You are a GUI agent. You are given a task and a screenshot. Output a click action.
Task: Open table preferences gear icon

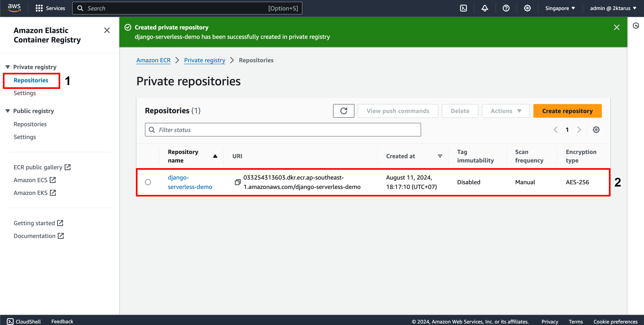[596, 130]
